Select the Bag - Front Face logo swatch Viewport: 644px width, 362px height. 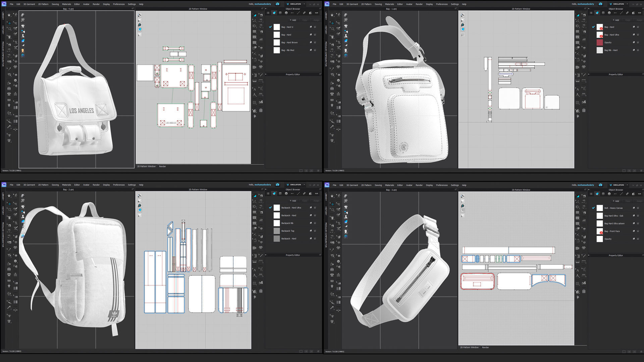[x=600, y=231]
